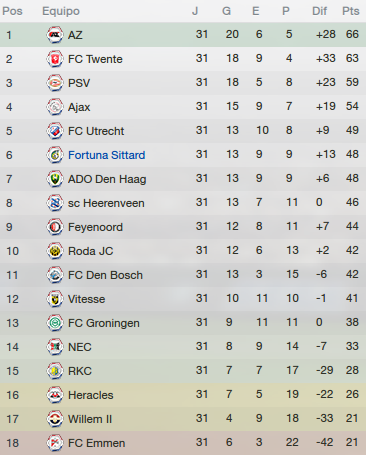Open the FC Utrecht team name
Viewport: 366px width, 455px height.
tap(96, 131)
